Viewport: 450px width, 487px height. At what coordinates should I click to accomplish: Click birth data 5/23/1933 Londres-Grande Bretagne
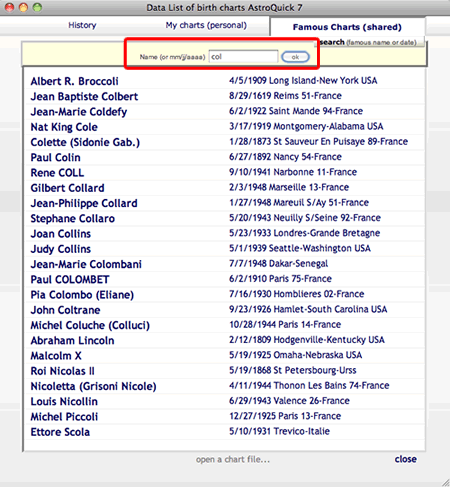304,233
